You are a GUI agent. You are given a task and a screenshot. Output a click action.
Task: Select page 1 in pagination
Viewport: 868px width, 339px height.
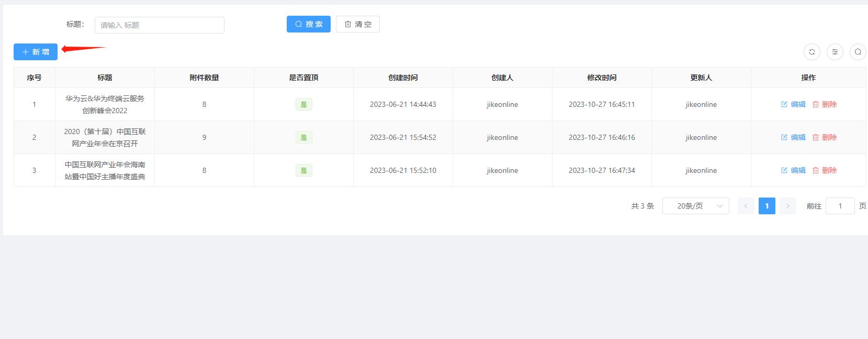[766, 206]
